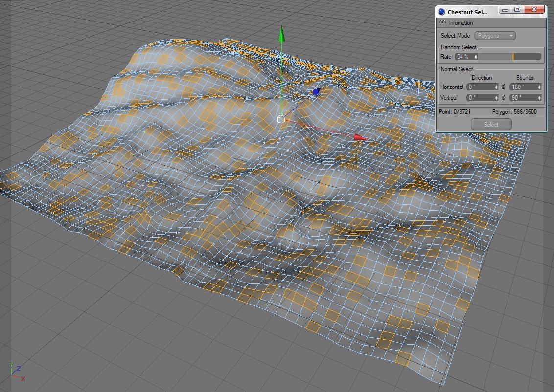
Task: Click the dotted grip icon beside Infomation
Action: [x=441, y=22]
